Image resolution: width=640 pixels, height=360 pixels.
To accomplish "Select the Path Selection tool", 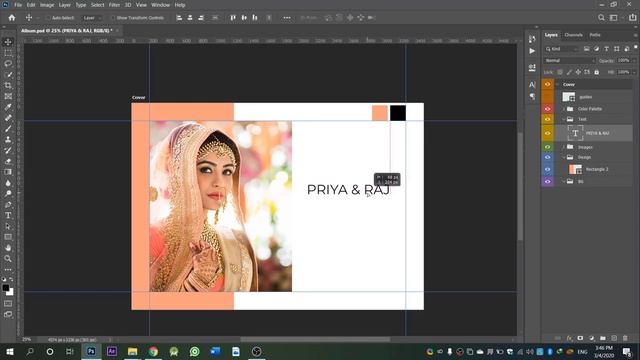I will click(8, 226).
